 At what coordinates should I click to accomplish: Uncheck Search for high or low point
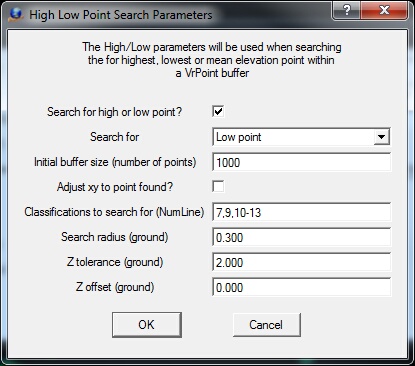[x=218, y=111]
